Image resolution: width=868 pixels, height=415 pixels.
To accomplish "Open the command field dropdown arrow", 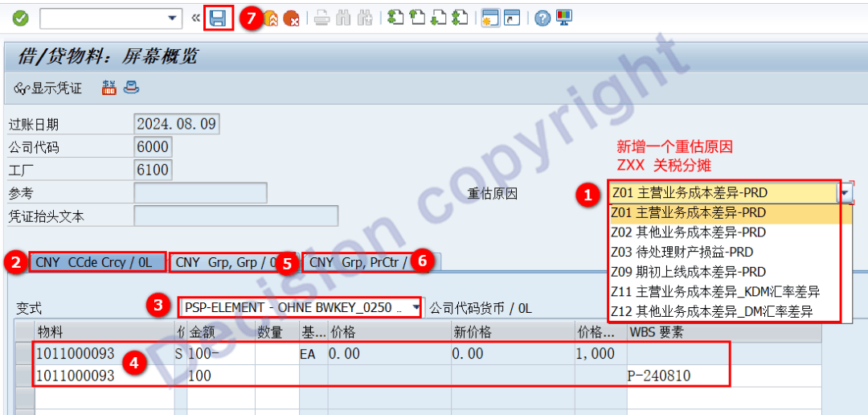I will coord(173,18).
